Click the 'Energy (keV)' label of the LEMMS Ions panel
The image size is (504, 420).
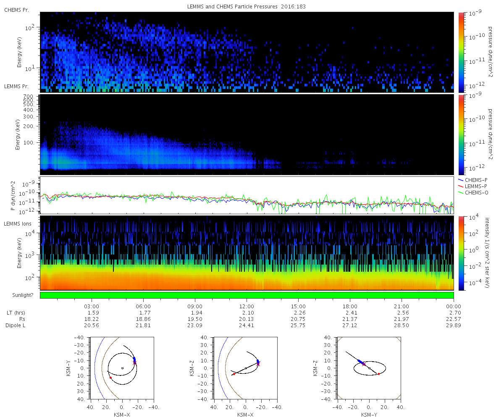point(19,253)
